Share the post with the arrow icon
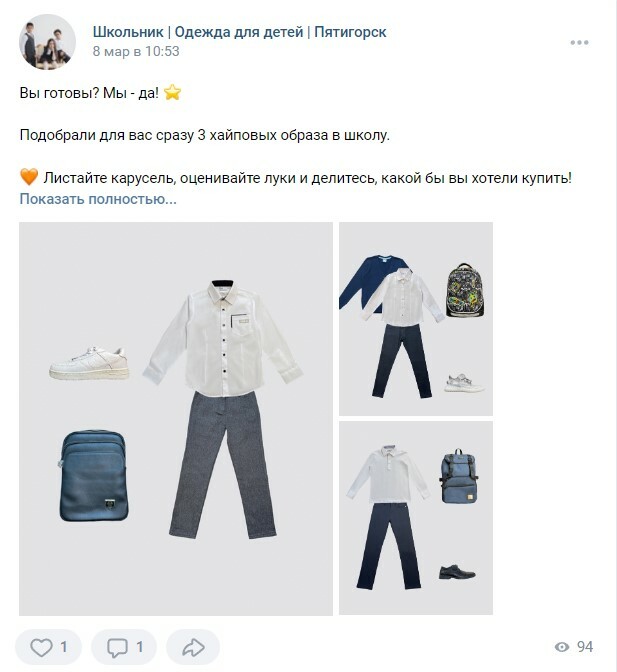Screen dimensions: 617x672 click(x=193, y=647)
